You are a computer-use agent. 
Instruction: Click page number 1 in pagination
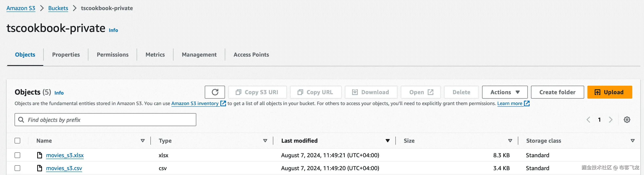coord(599,120)
